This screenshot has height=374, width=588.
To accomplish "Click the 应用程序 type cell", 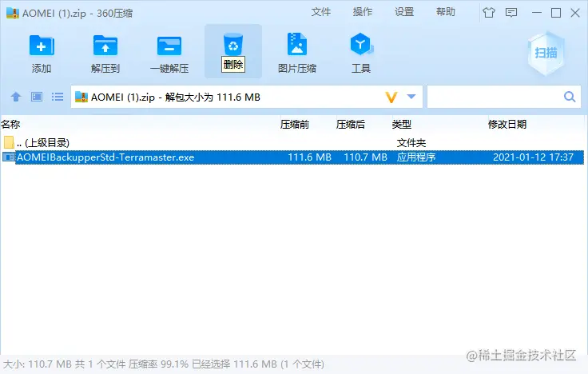I will pyautogui.click(x=416, y=157).
